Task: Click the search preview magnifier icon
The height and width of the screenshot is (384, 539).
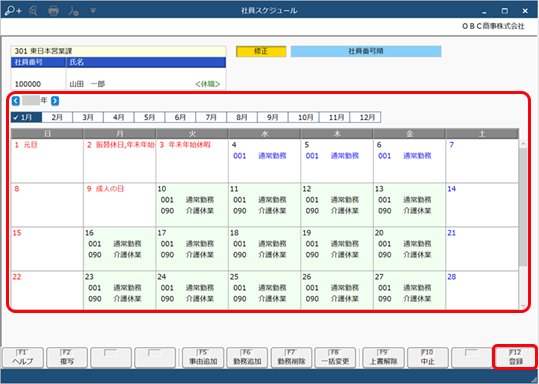Action: point(33,11)
